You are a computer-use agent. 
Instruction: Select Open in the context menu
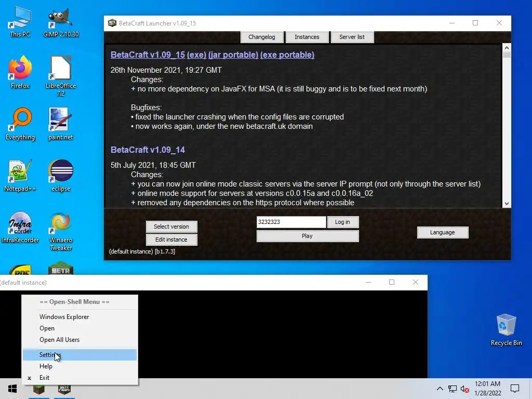point(80,328)
